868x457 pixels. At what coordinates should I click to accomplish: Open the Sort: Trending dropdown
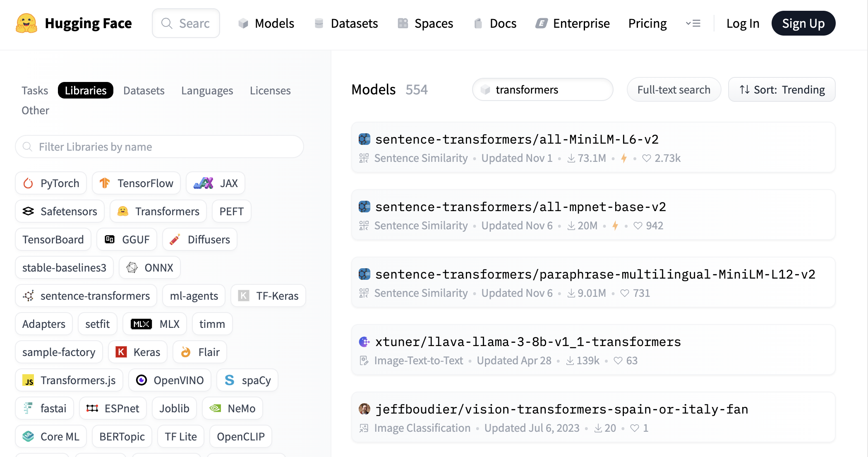[782, 90]
